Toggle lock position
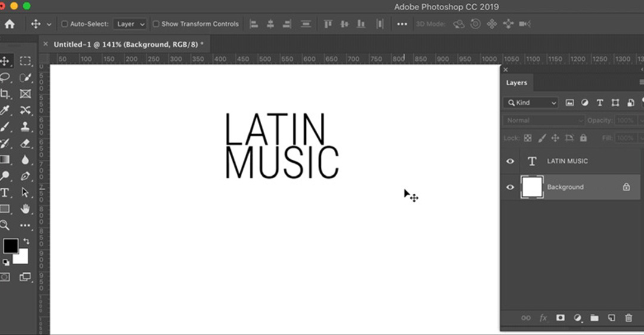The image size is (644, 335). tap(555, 138)
